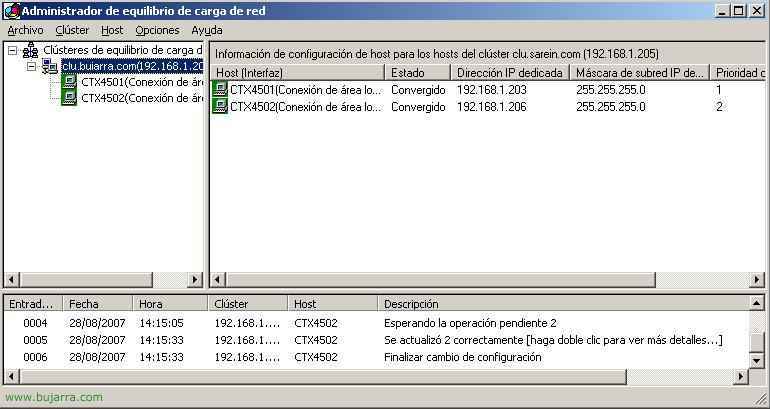The height and width of the screenshot is (409, 770).
Task: Click the CTX4501 host icon in tree
Action: coord(69,82)
